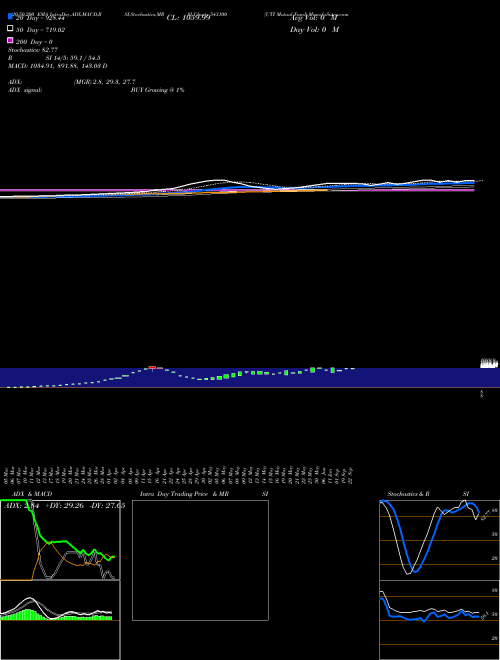Click the red candlestick on the price chart
The height and width of the screenshot is (660, 500).
pos(152,368)
